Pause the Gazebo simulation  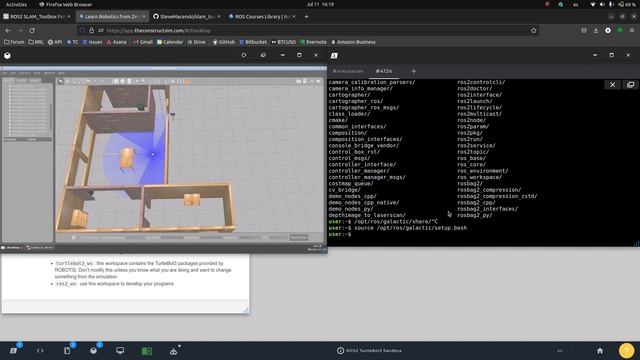pos(73,237)
